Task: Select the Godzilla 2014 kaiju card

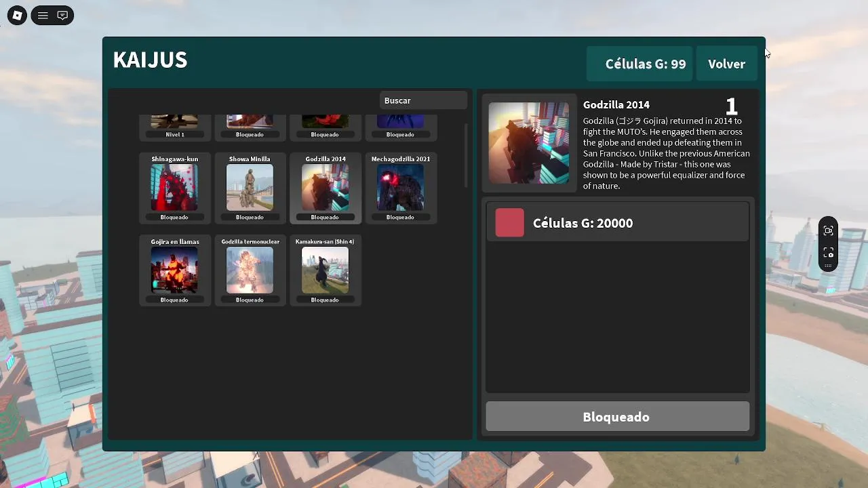Action: (325, 188)
